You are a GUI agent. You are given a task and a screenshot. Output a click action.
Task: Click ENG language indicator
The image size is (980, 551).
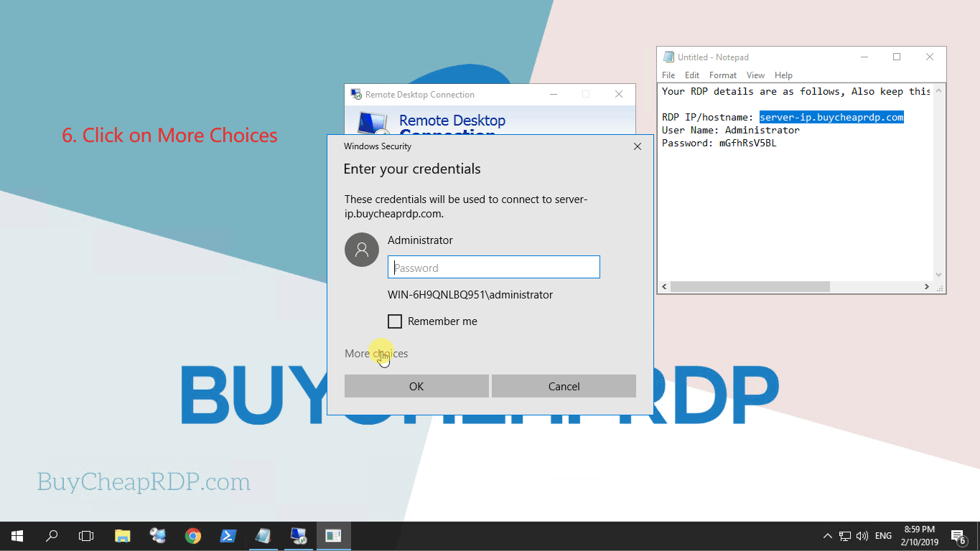click(x=883, y=536)
